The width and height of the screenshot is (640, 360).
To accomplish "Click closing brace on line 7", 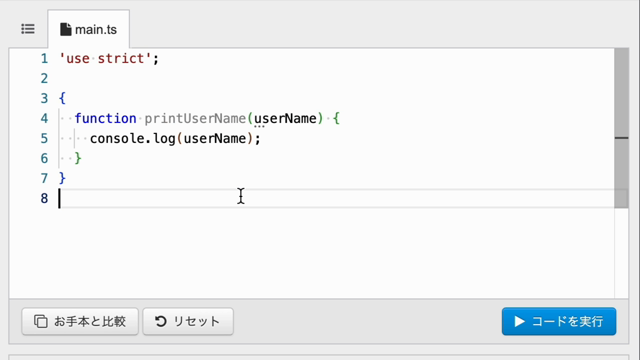I will [62, 178].
